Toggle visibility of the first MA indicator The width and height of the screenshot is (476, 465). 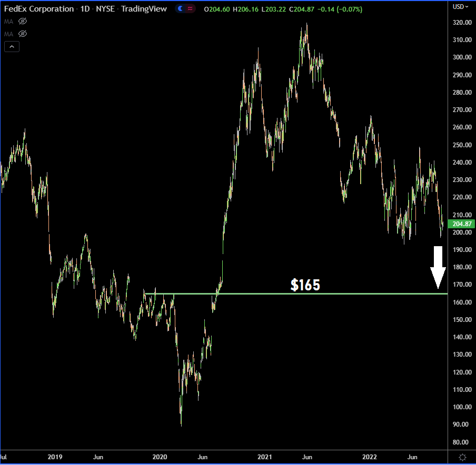[23, 21]
